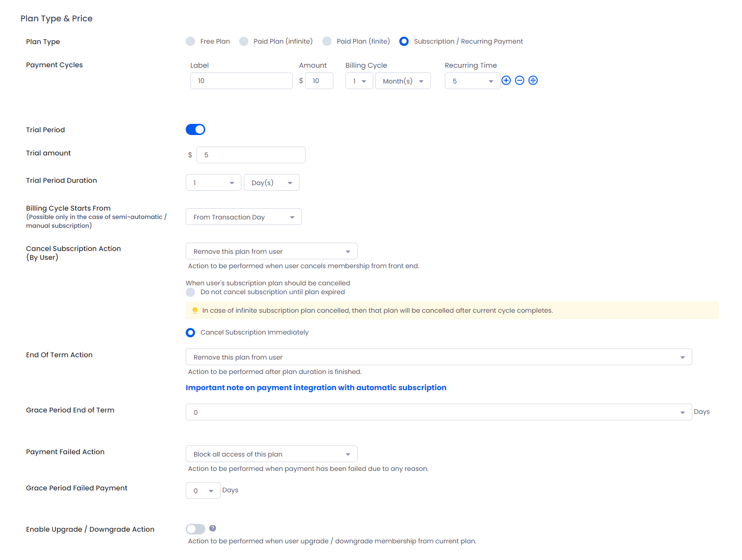Click the Trial amount input field

pyautogui.click(x=251, y=155)
